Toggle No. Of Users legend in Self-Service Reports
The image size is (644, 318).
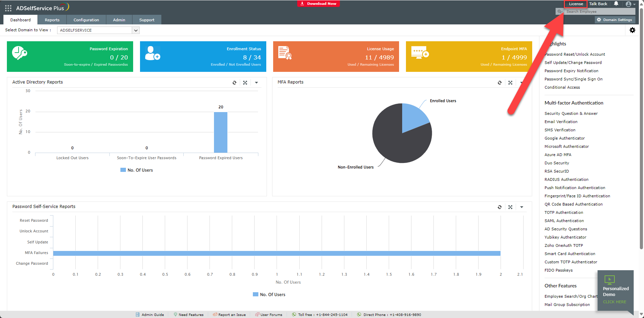pyautogui.click(x=269, y=295)
